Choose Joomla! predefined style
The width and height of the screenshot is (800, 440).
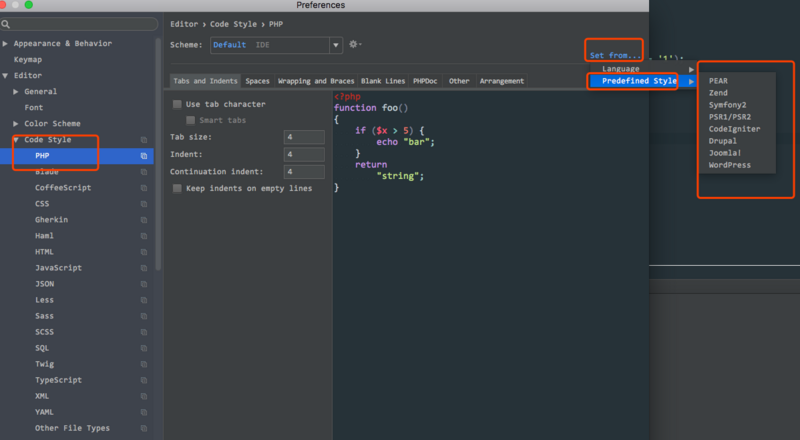[725, 153]
